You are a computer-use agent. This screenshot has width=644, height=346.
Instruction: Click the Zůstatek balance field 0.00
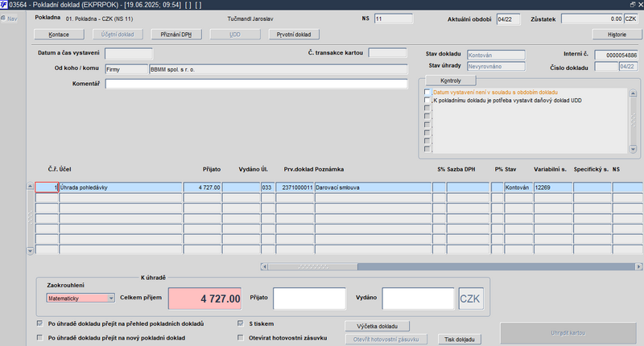(592, 19)
